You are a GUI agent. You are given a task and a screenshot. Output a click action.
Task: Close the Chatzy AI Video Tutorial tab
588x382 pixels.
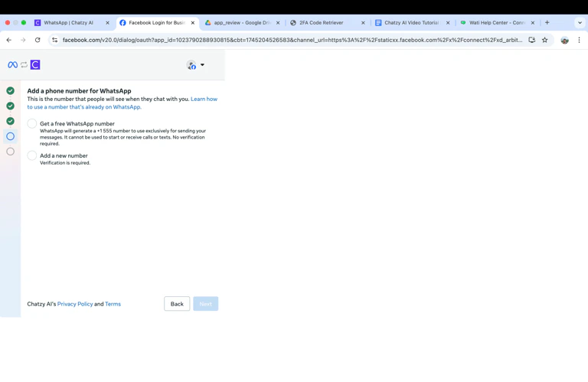coord(448,23)
